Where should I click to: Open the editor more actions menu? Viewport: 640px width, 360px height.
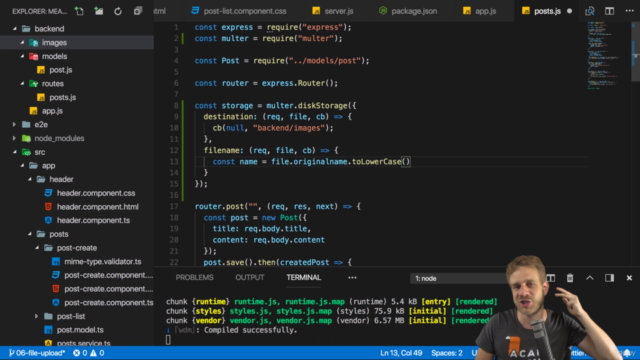[629, 11]
